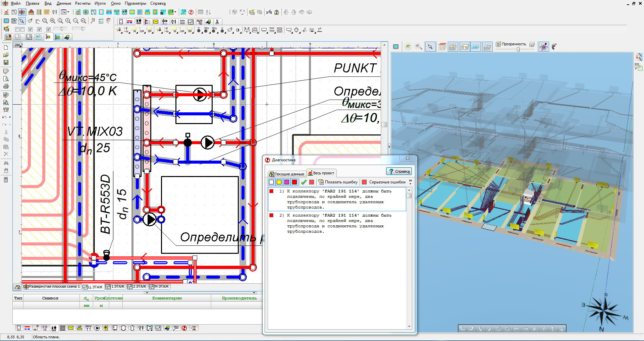Click the Справка help button
Screen dimensions: 644x341
coord(399,171)
